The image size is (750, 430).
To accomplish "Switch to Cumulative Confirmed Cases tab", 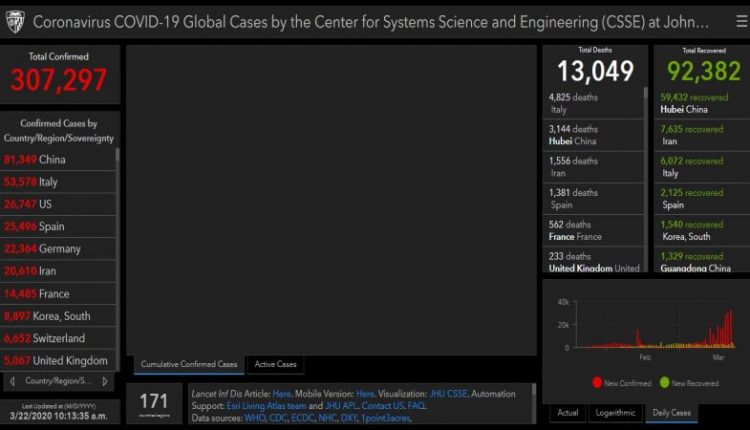I will pos(188,364).
